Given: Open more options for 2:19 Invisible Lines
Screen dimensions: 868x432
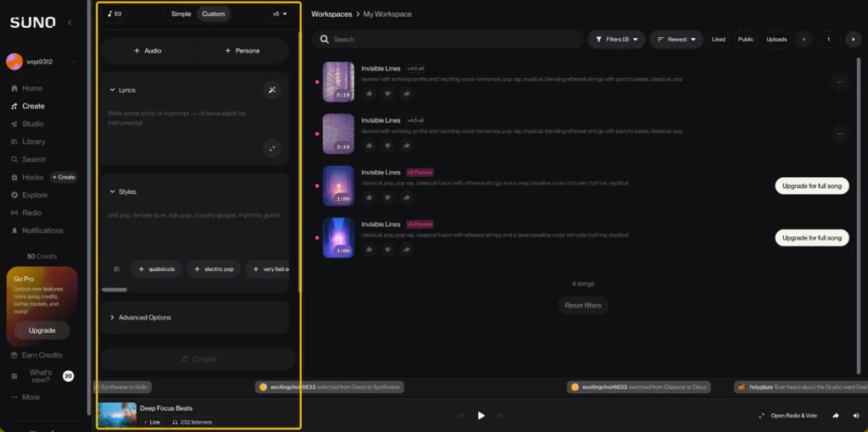Looking at the screenshot, I should pos(840,82).
